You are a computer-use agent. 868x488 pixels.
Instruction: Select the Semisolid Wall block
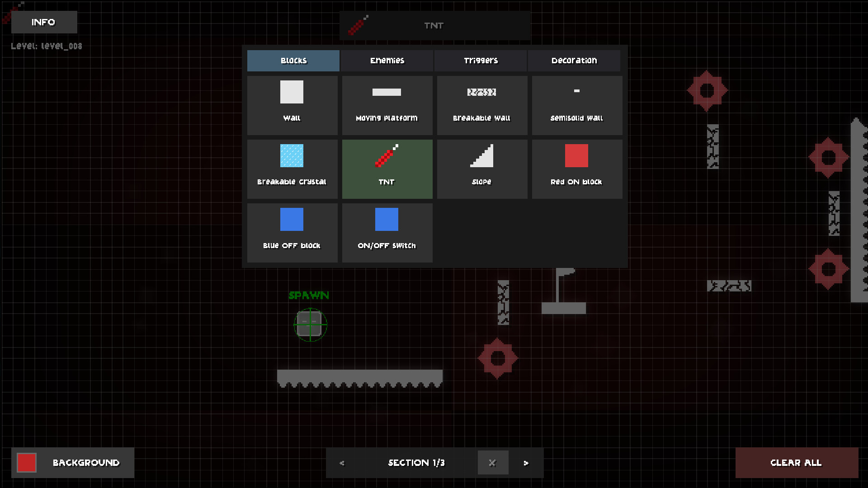click(x=577, y=105)
